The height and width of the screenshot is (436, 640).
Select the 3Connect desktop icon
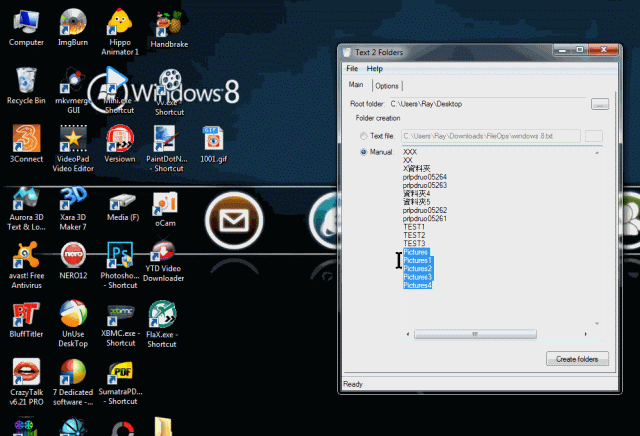[26, 144]
